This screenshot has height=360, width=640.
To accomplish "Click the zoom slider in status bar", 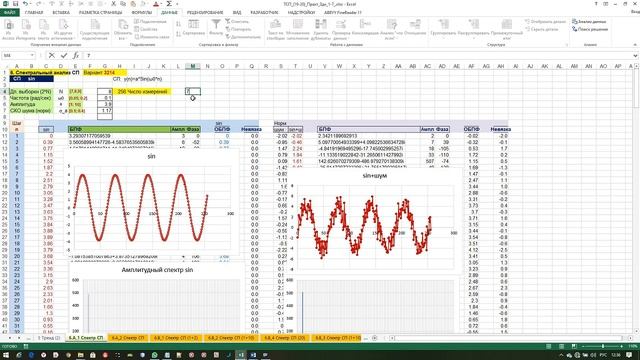I will [603, 346].
